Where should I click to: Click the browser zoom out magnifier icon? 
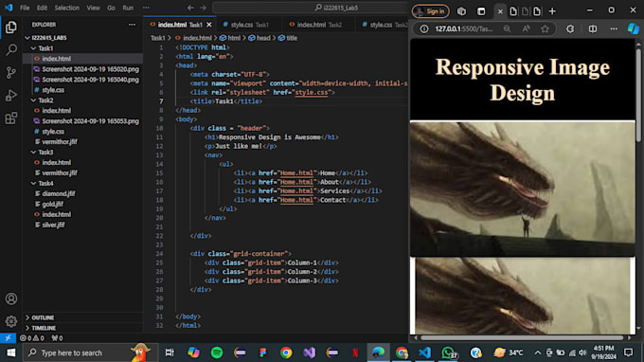[508, 28]
